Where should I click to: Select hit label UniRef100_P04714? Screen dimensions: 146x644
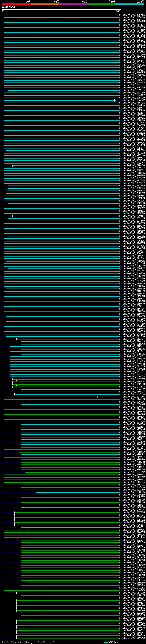(133, 128)
